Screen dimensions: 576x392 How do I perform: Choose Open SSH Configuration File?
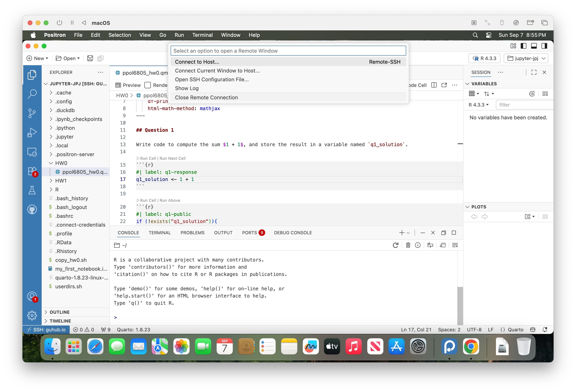click(x=288, y=79)
